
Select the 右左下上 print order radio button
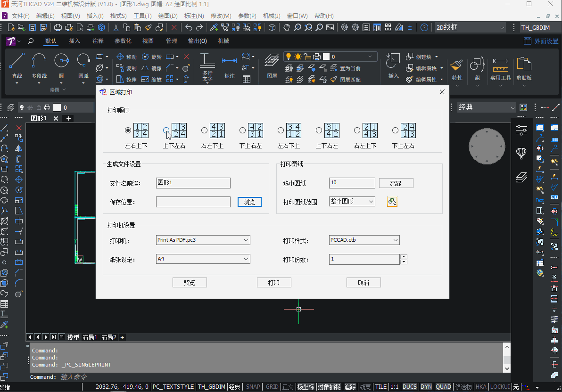[204, 131]
